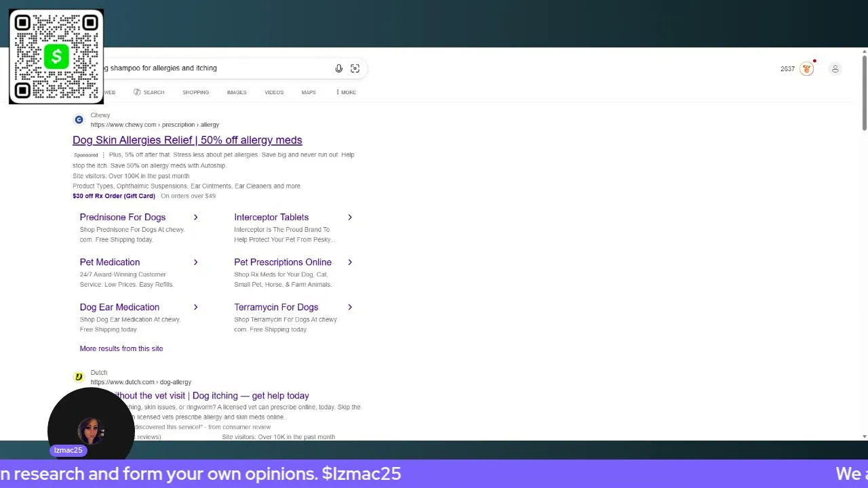Open the three-dot menu beside Sponsored label

104,155
